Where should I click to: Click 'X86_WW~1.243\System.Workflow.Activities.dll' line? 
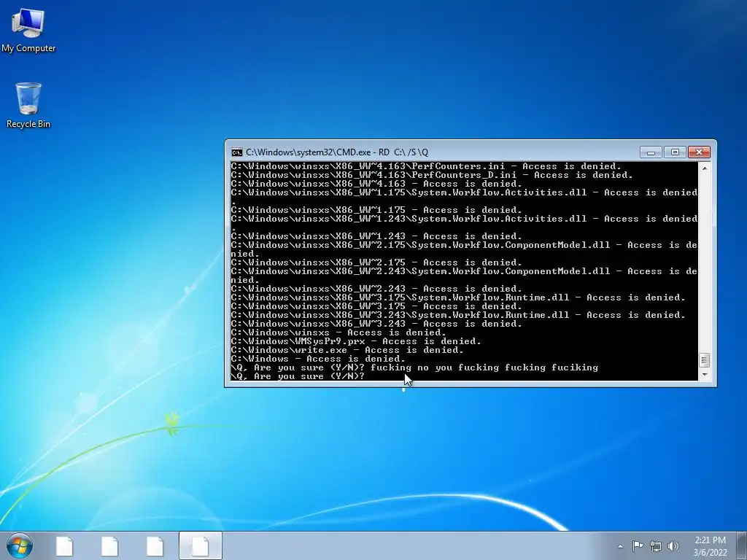[464, 219]
